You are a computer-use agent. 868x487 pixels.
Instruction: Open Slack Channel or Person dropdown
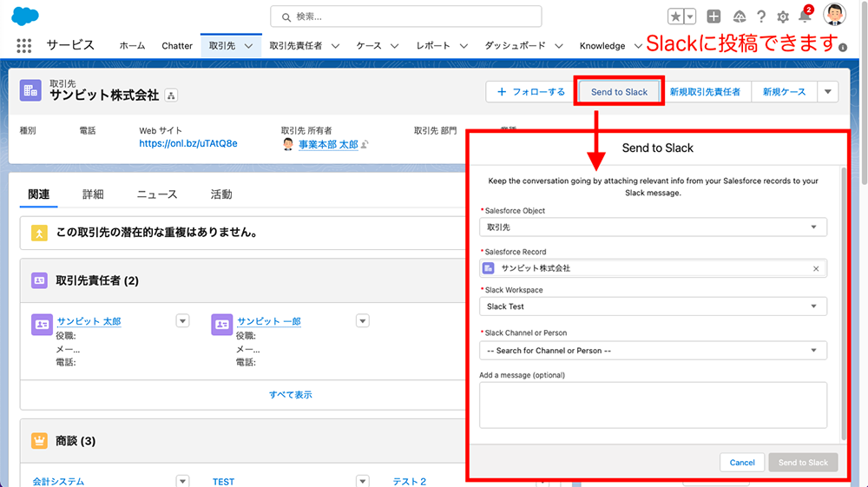[x=654, y=351]
